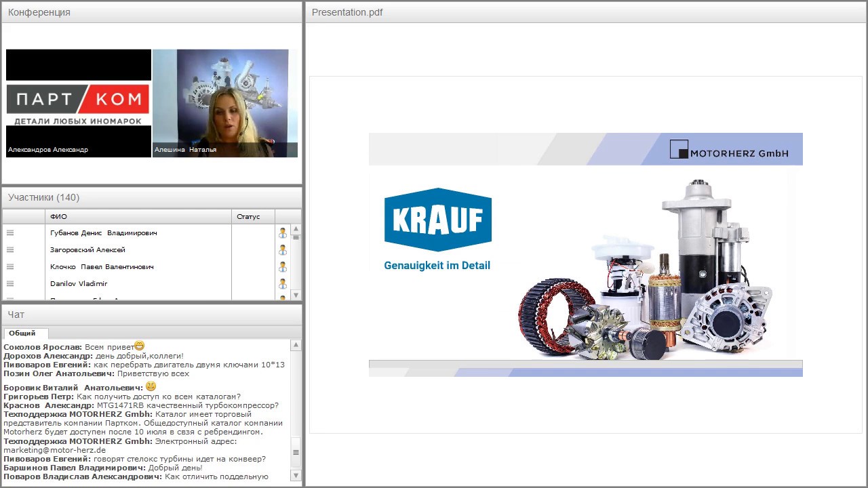Click chat sender name Позин Олег Анатольевич
868x488 pixels.
[59, 373]
